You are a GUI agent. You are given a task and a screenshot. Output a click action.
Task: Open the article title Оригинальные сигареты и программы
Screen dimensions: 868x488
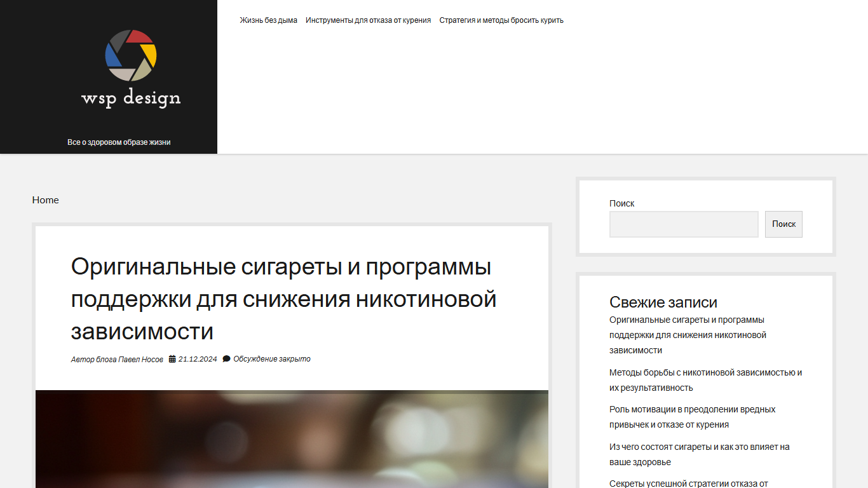tap(283, 299)
